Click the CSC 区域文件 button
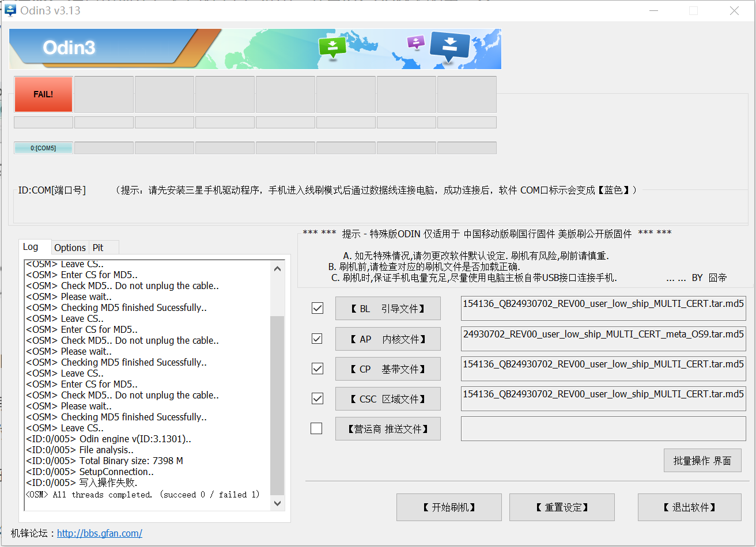Viewport: 756px width, 547px height. [x=388, y=398]
